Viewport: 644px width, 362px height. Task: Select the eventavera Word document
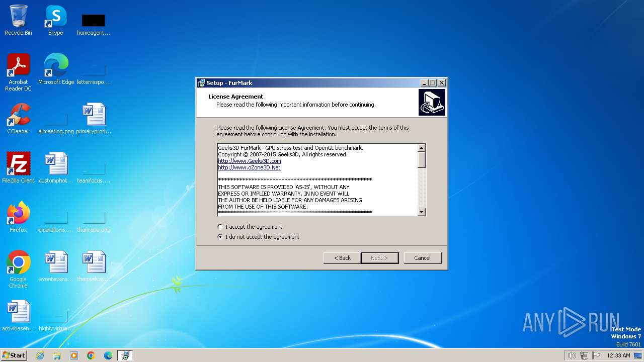[x=56, y=266]
